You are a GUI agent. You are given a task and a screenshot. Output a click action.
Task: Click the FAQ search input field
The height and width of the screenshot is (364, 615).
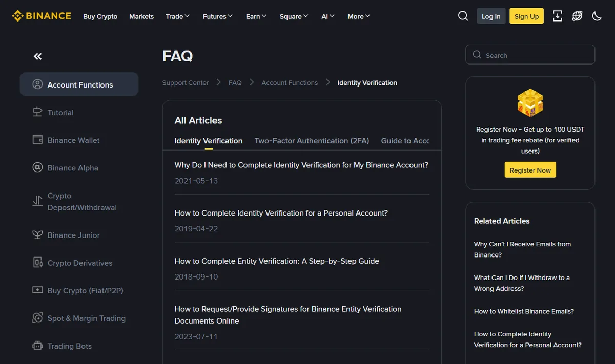(x=530, y=55)
